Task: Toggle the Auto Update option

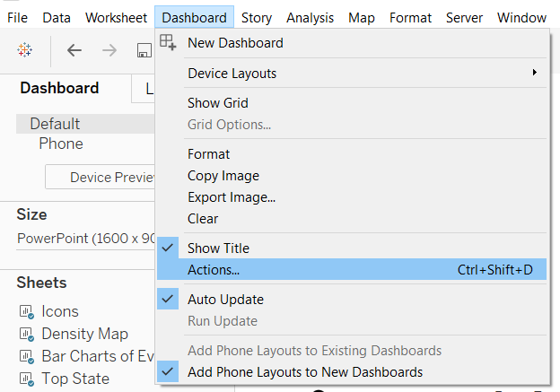Action: tap(168, 300)
